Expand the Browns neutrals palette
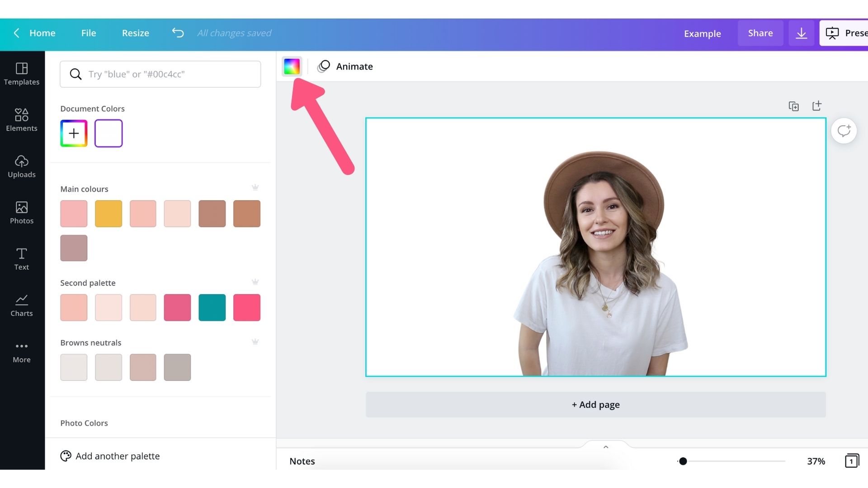 click(x=255, y=342)
